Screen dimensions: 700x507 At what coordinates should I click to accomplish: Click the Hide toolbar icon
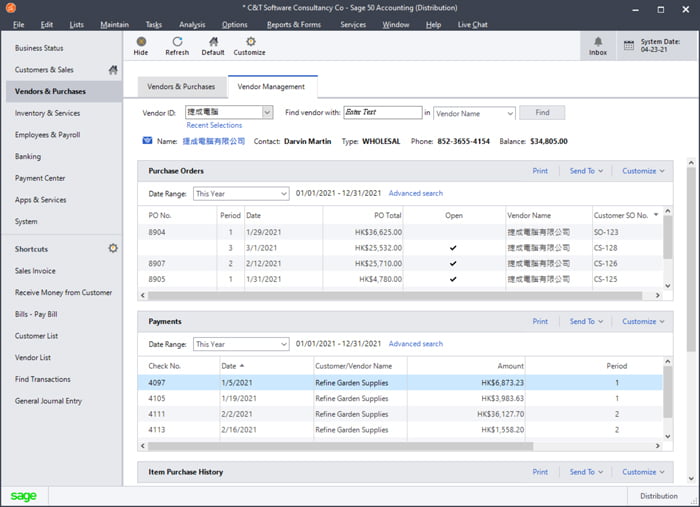coord(141,42)
